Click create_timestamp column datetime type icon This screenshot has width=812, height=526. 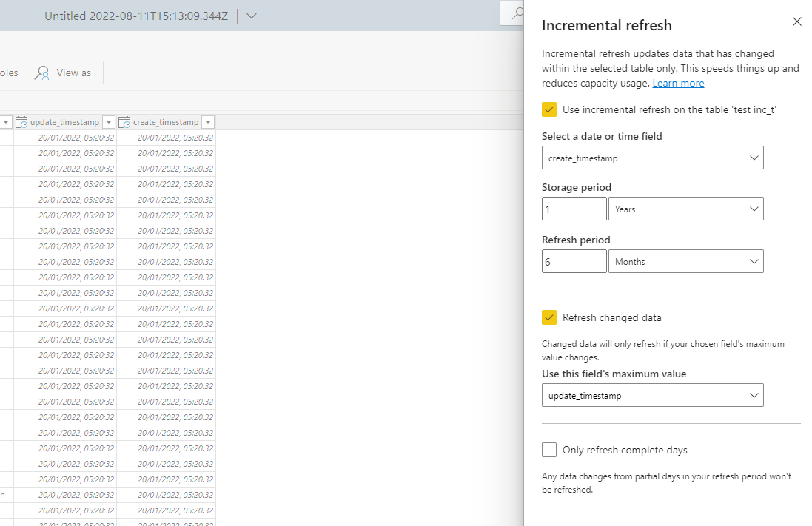click(x=124, y=122)
